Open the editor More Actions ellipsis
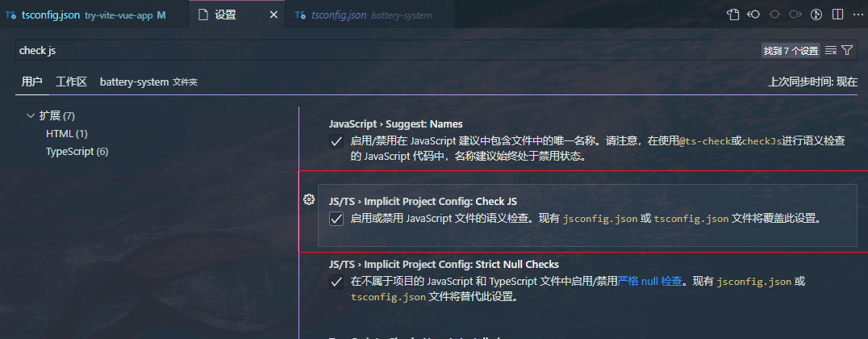This screenshot has height=339, width=868. pyautogui.click(x=858, y=15)
